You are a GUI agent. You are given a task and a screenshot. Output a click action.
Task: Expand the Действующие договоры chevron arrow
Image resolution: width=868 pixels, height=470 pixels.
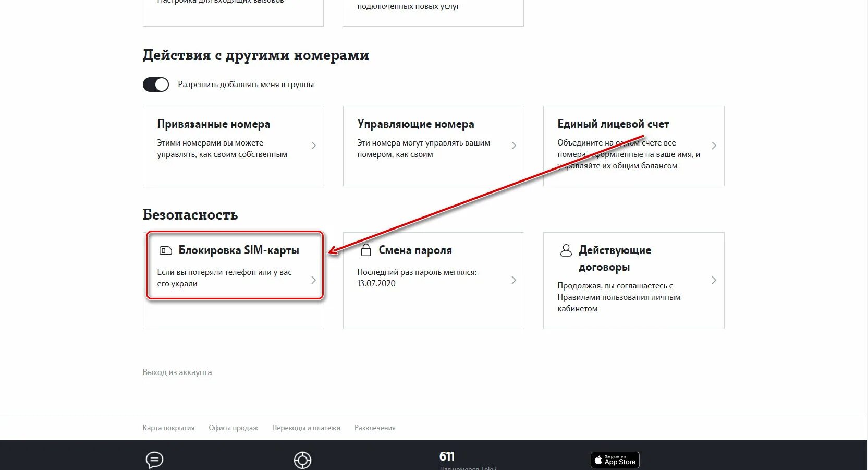pos(714,280)
